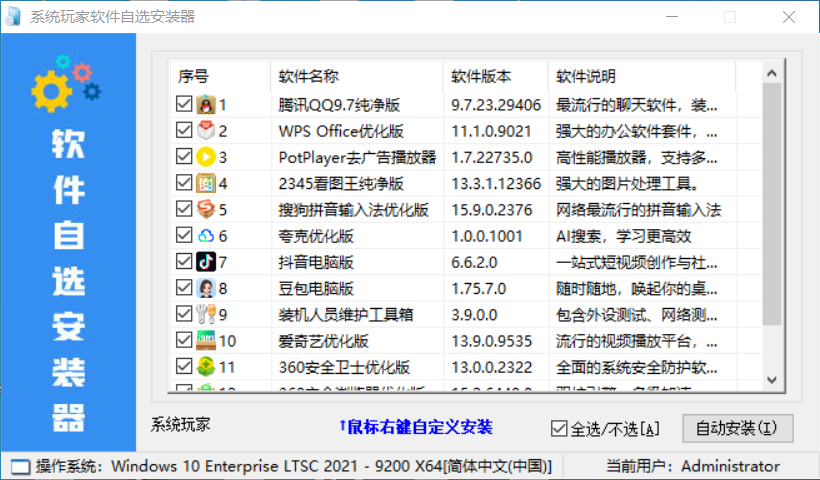This screenshot has height=480, width=820.
Task: Click the 搜狗拼音输入法 icon in row 5
Action: (206, 209)
